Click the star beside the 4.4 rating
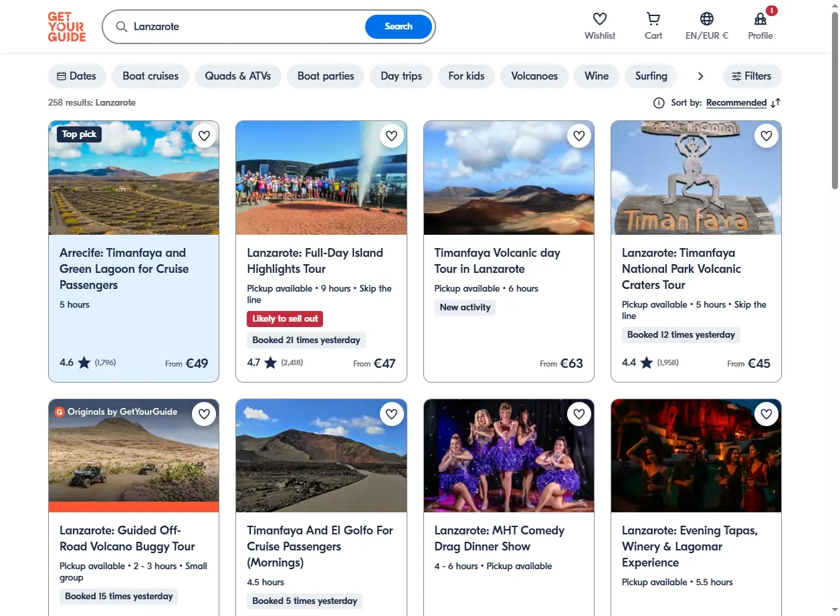This screenshot has width=840, height=616. (x=646, y=363)
